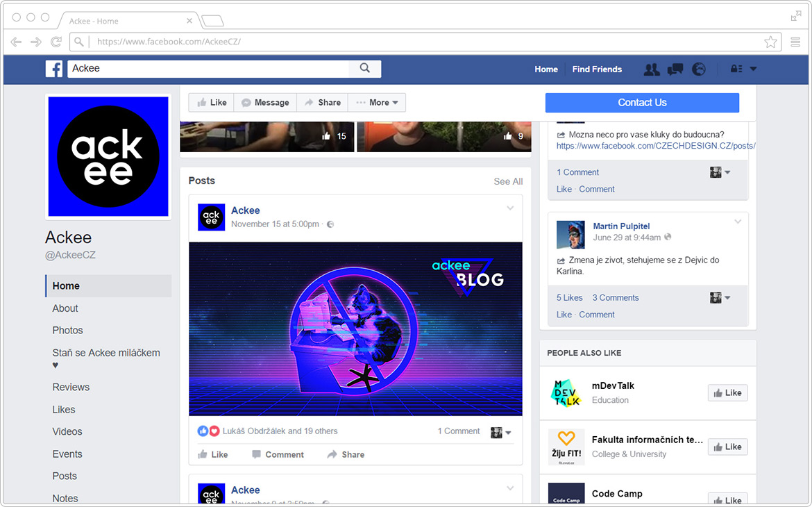Click Find Friends in top bar
The width and height of the screenshot is (812, 507).
click(x=597, y=69)
